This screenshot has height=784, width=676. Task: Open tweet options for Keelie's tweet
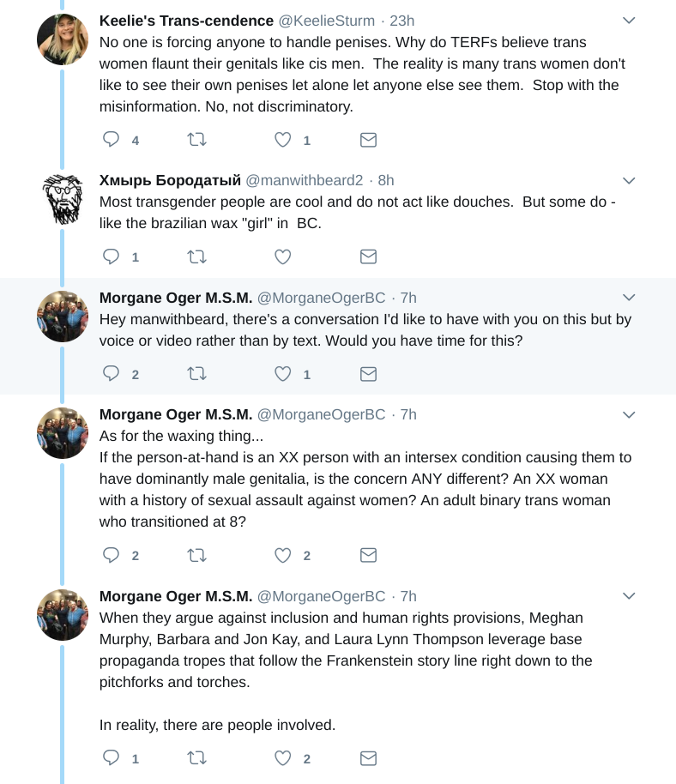[x=629, y=21]
